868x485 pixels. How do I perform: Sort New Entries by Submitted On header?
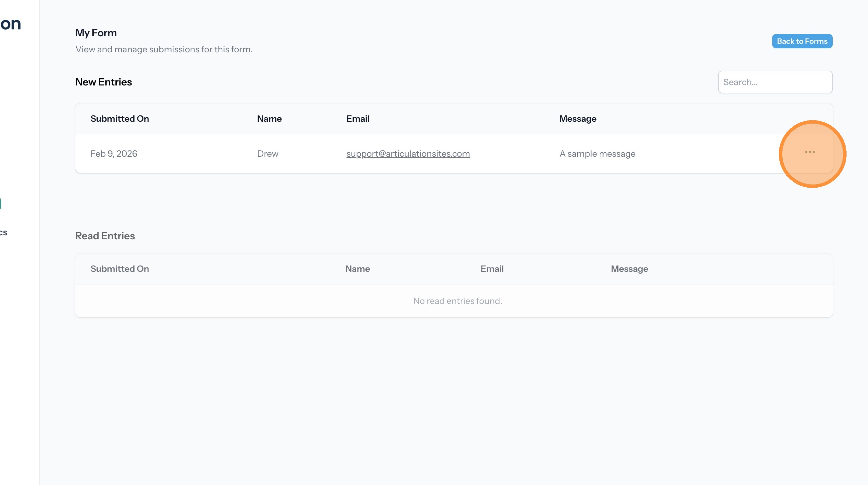[x=119, y=119]
